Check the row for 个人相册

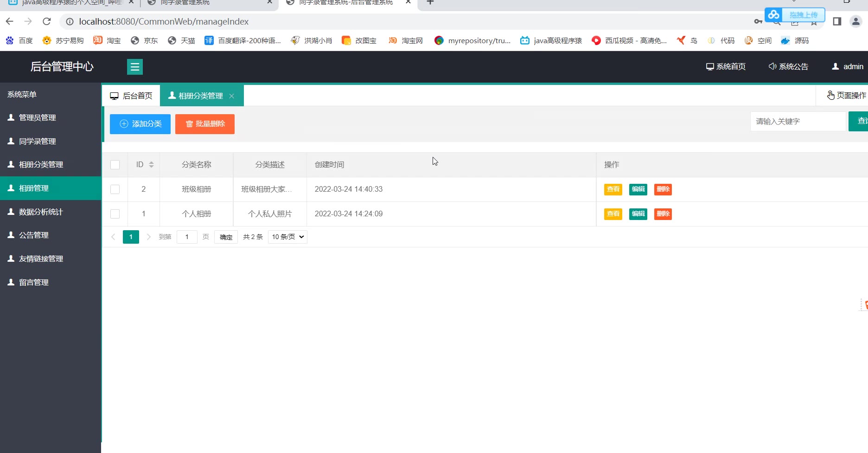(115, 214)
